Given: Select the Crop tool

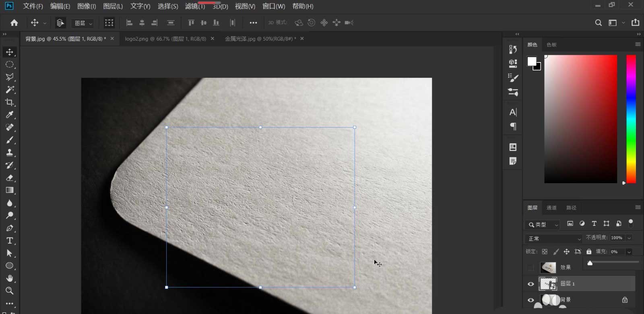Looking at the screenshot, I should (x=10, y=102).
